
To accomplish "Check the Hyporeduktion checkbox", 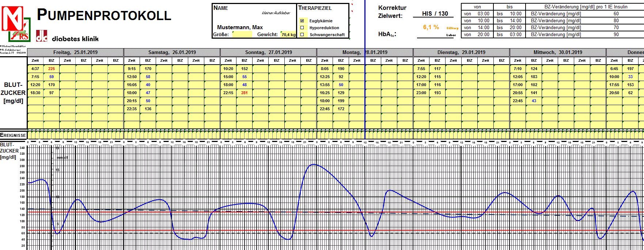I will click(x=302, y=28).
